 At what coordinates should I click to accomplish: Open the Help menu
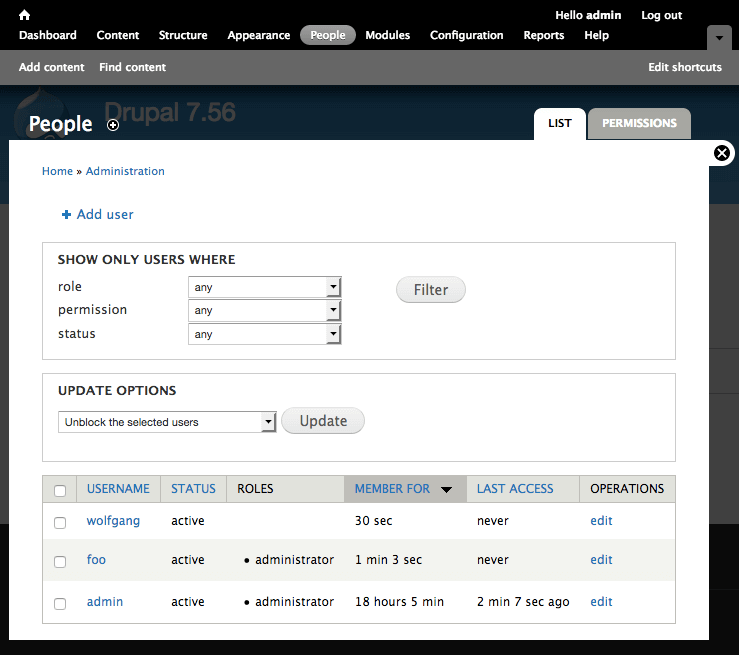[x=597, y=35]
